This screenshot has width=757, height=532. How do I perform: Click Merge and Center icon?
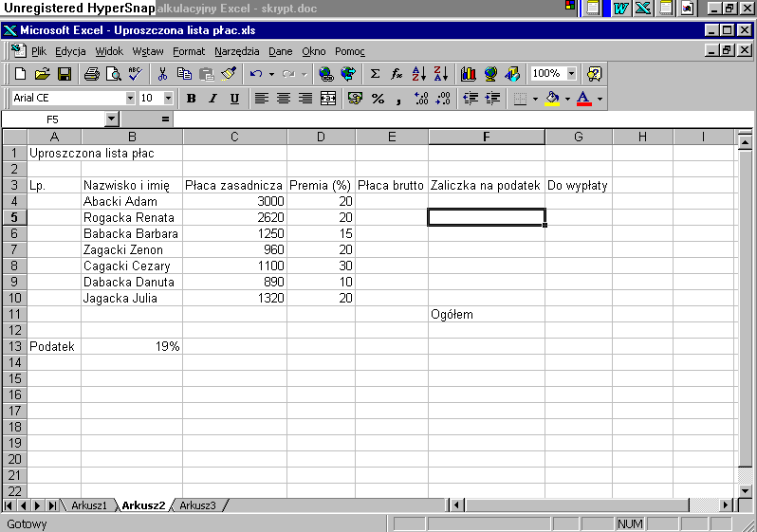328,99
